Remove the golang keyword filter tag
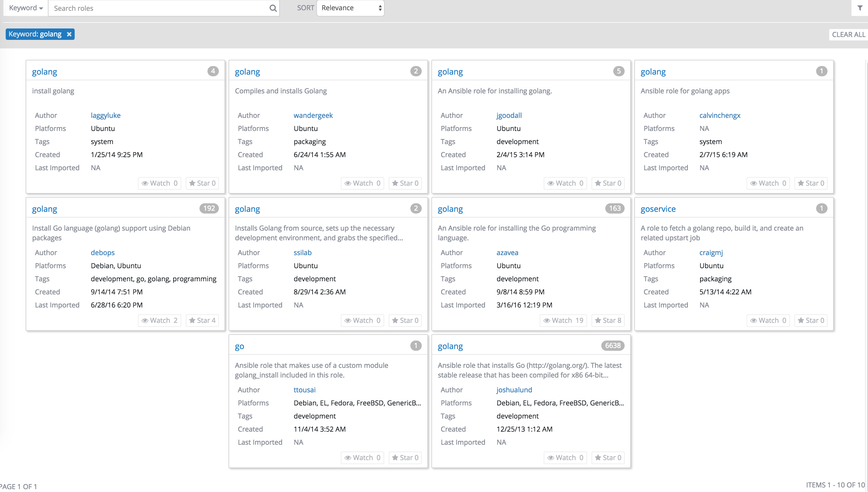The width and height of the screenshot is (868, 492). pos(69,34)
